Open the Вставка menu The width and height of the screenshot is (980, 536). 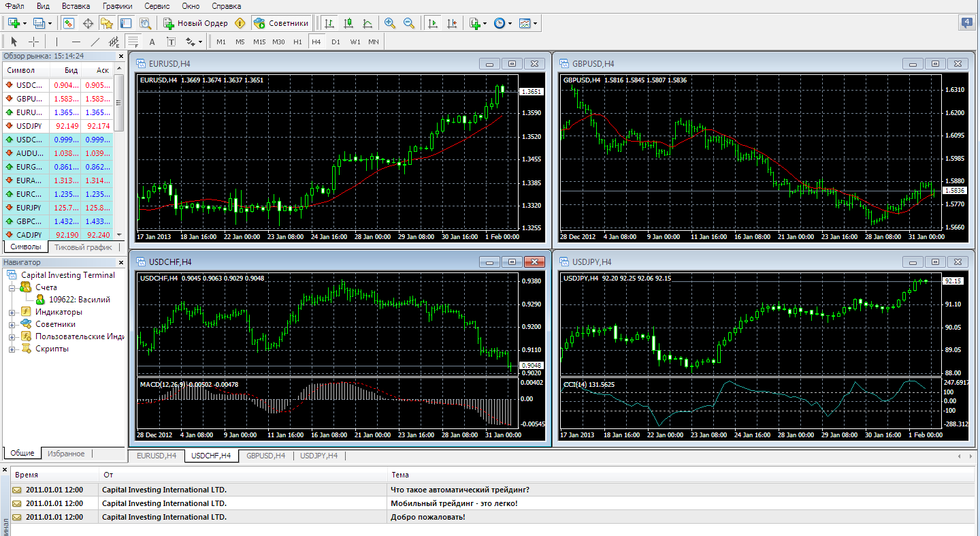pos(76,6)
